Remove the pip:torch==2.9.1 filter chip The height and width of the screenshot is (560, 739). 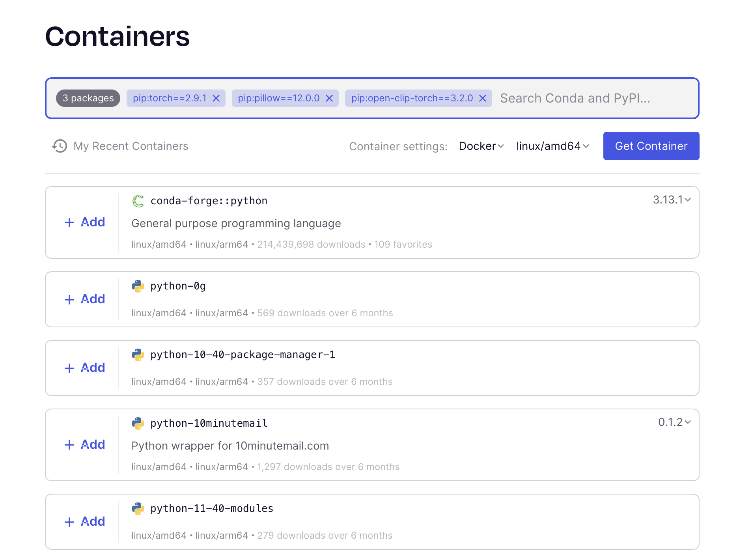[x=216, y=98]
